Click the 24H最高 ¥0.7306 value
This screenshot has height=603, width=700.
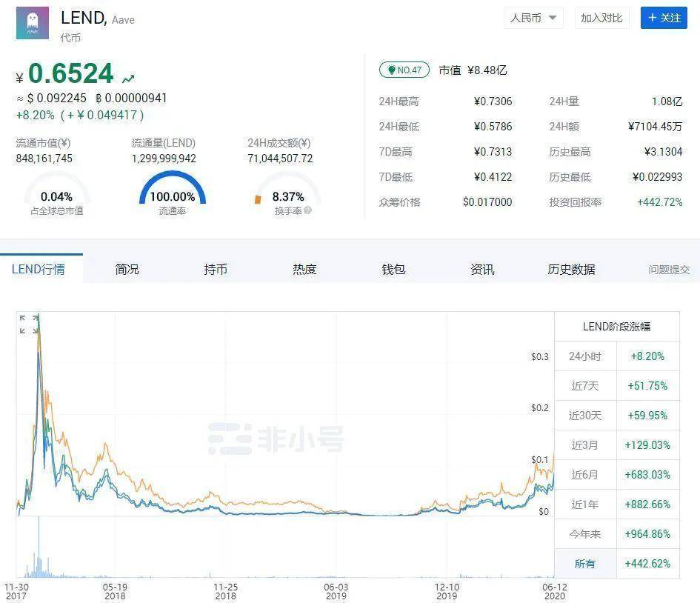pos(493,101)
